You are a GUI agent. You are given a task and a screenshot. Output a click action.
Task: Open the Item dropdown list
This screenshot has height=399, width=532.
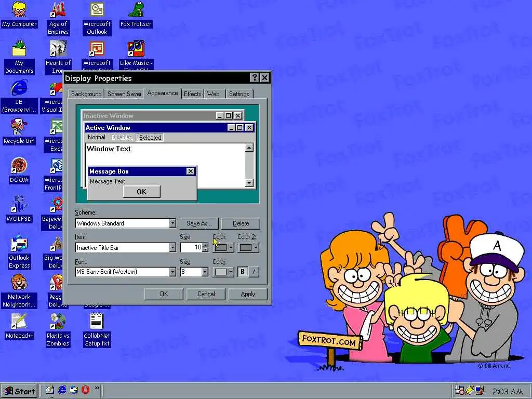[172, 247]
